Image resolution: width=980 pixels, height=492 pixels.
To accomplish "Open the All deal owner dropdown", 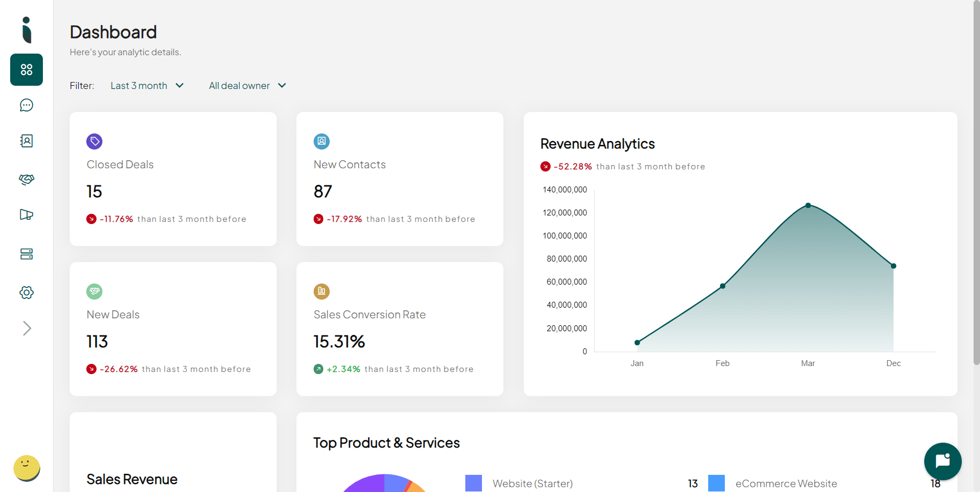I will (x=247, y=86).
